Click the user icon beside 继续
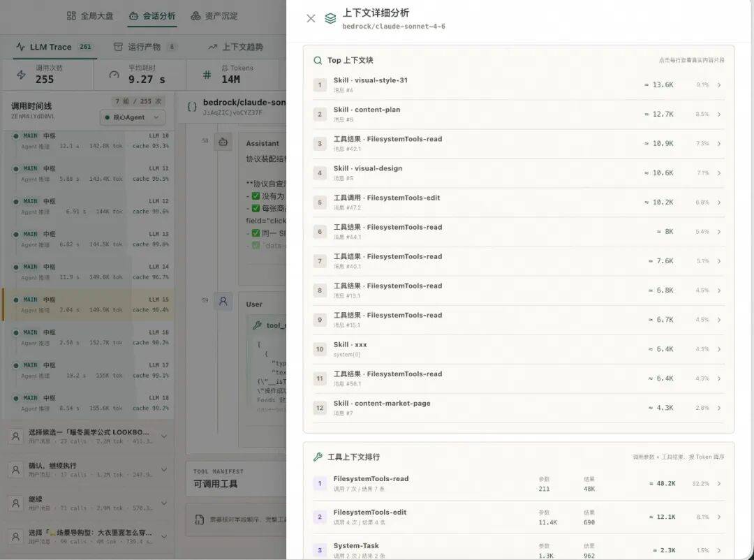The image size is (754, 560). (x=15, y=503)
